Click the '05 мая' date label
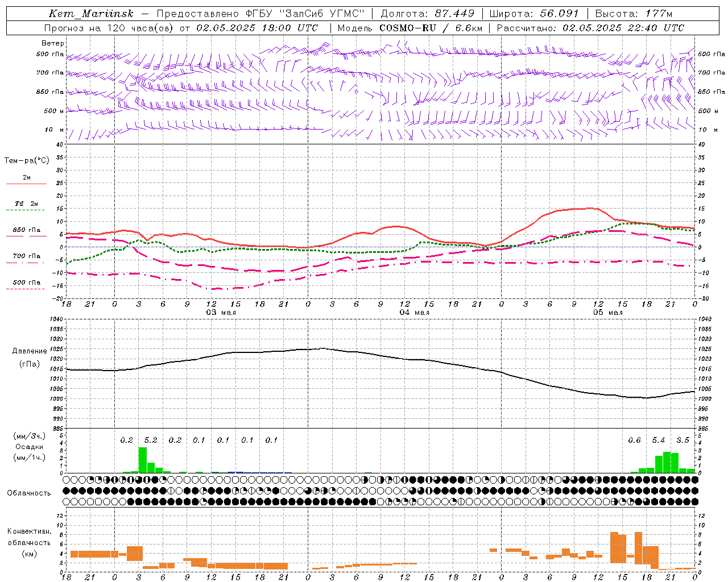Screen dimensions: 728x582 click(x=607, y=313)
